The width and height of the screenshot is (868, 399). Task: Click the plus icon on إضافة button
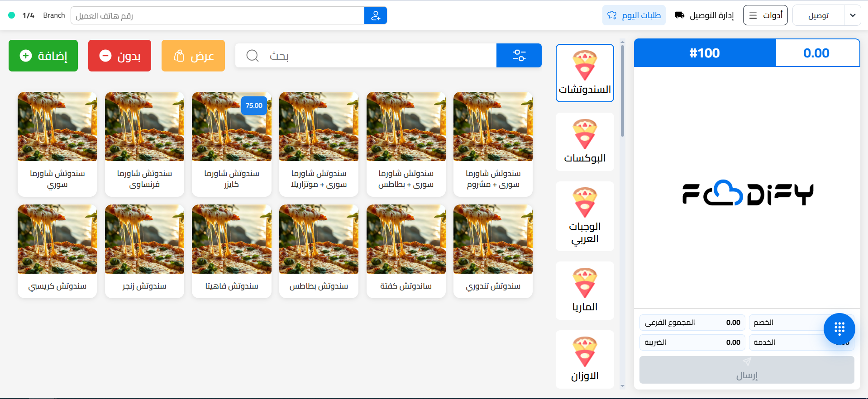(26, 56)
